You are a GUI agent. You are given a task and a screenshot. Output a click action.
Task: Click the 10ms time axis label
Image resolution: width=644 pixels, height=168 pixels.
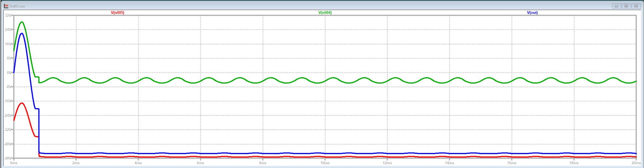pos(325,163)
